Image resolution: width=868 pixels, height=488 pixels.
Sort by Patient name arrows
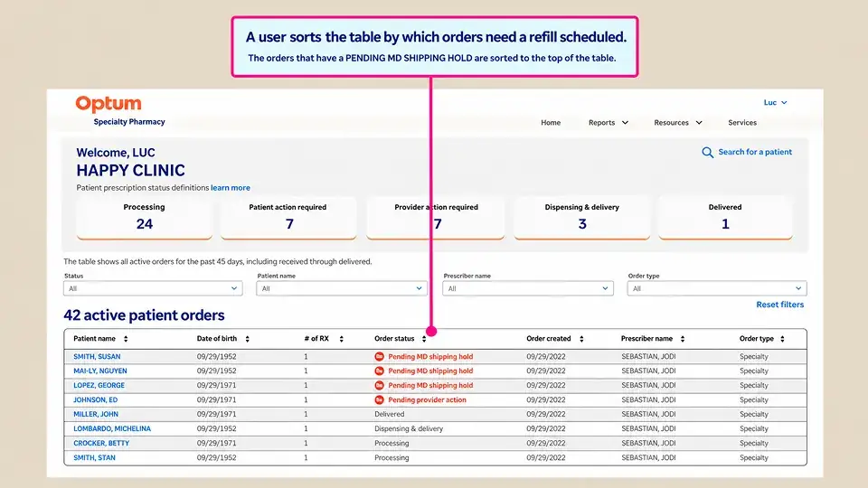(126, 339)
